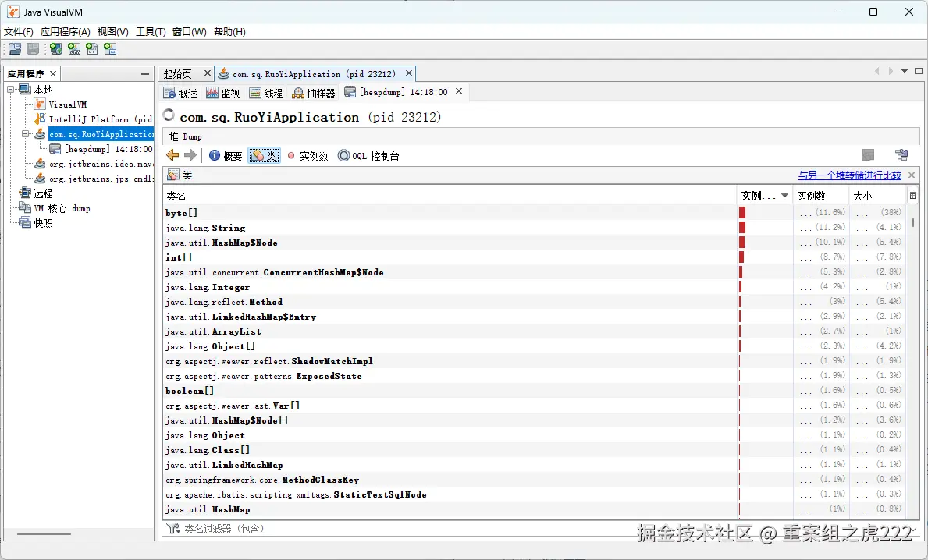Maximize the editor window area
The width and height of the screenshot is (928, 560).
pos(919,71)
